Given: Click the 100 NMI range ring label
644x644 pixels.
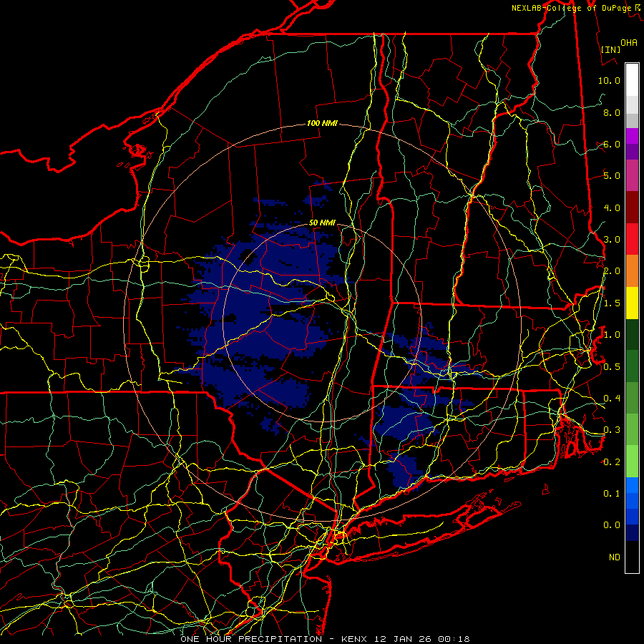Looking at the screenshot, I should click(322, 123).
